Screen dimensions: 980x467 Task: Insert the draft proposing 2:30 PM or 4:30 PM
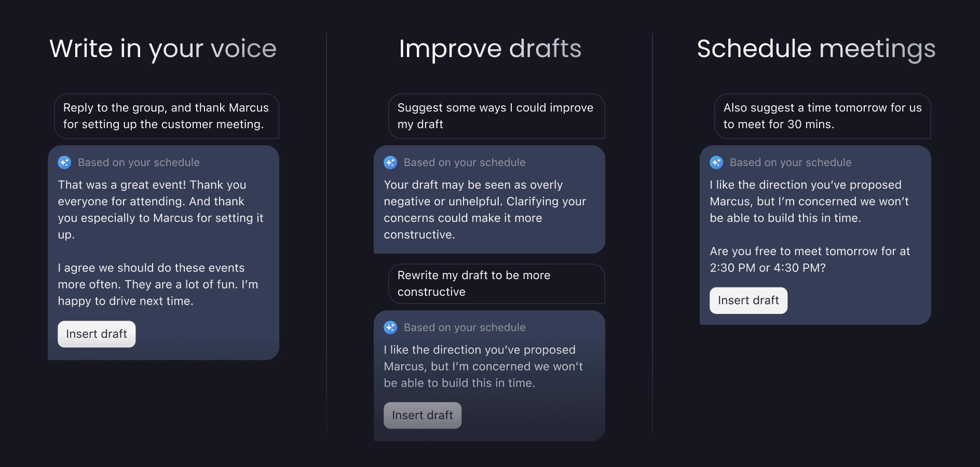click(x=748, y=300)
